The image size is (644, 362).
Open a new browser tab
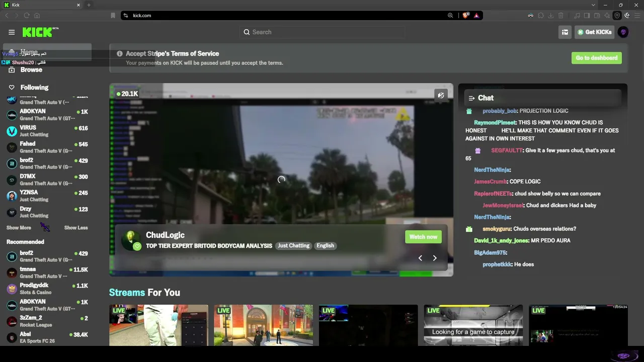pos(89,5)
